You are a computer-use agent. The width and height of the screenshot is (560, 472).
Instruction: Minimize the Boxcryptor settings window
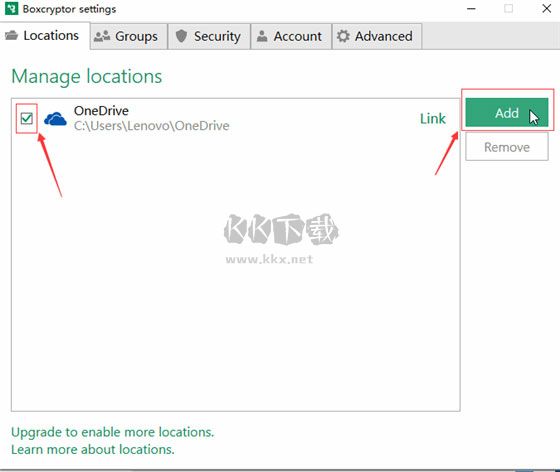click(471, 9)
